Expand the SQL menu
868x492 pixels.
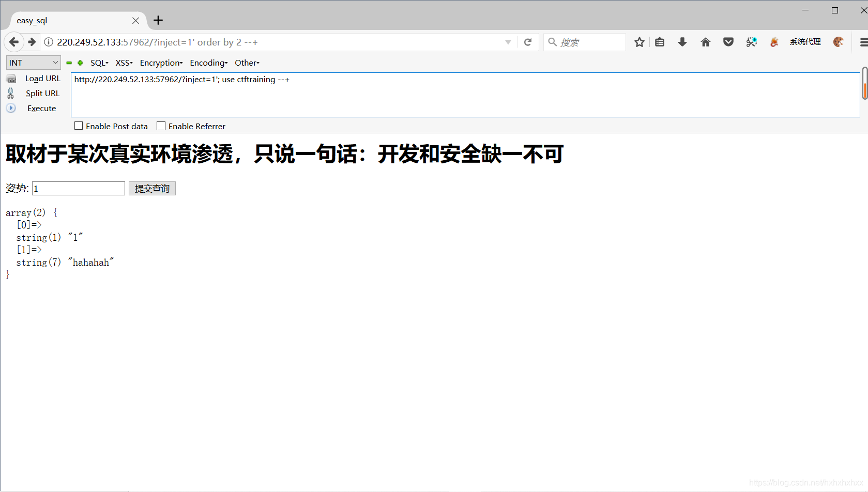point(99,63)
